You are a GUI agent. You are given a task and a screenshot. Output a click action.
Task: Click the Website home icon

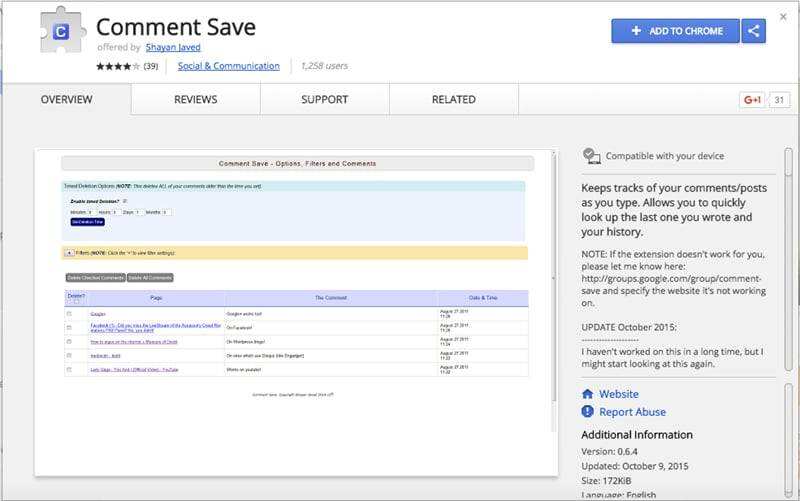click(588, 394)
